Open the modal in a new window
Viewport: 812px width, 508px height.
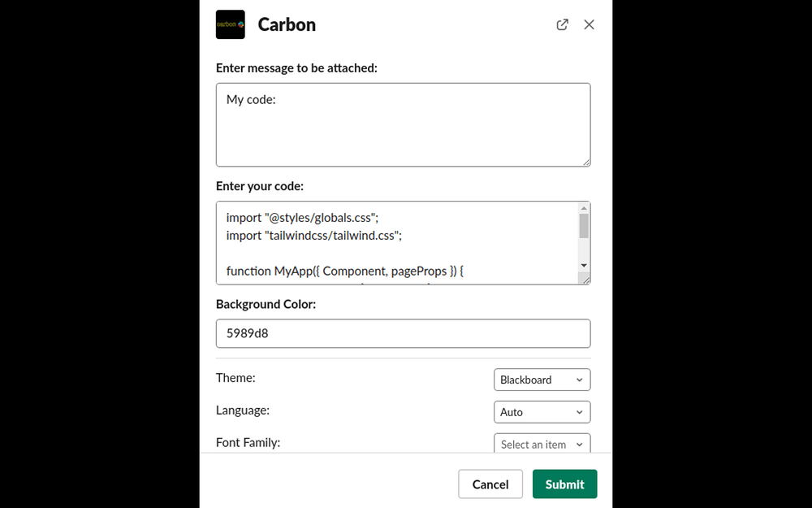[563, 24]
